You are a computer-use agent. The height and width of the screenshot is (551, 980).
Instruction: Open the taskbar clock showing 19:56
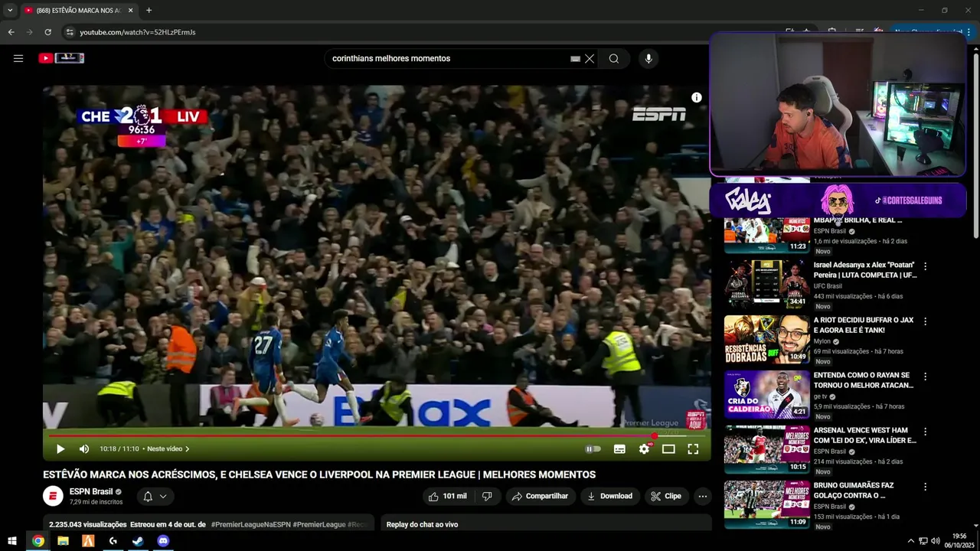tap(959, 541)
